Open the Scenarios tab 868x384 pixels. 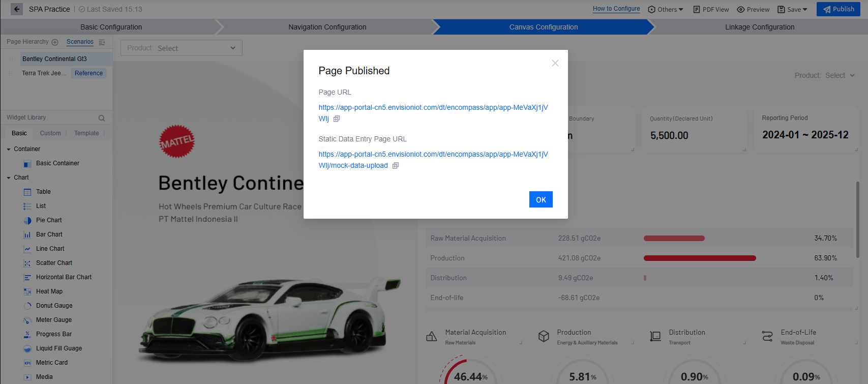click(x=80, y=42)
